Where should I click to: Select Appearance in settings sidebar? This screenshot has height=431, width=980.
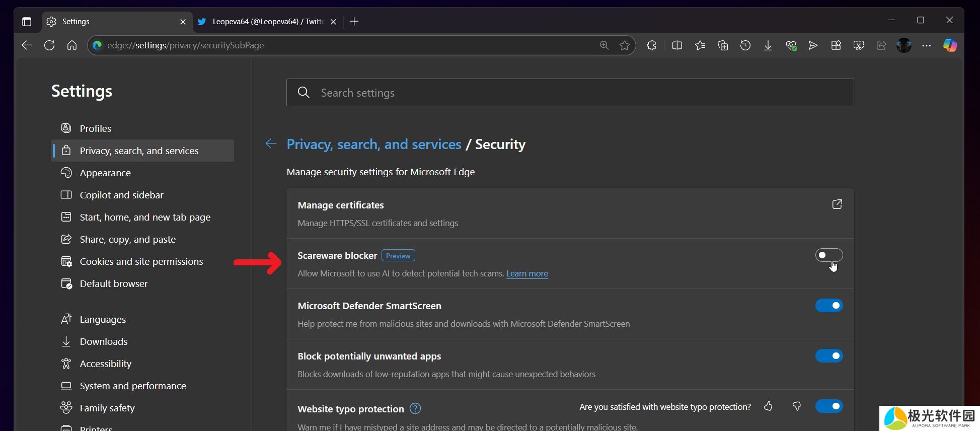click(x=105, y=173)
